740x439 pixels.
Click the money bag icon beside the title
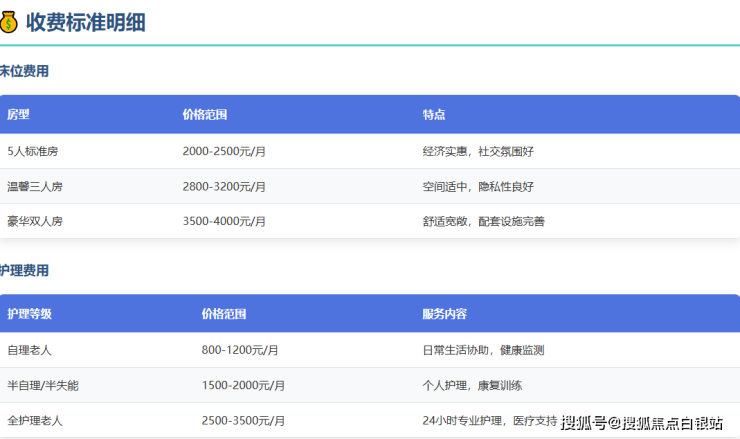point(9,22)
